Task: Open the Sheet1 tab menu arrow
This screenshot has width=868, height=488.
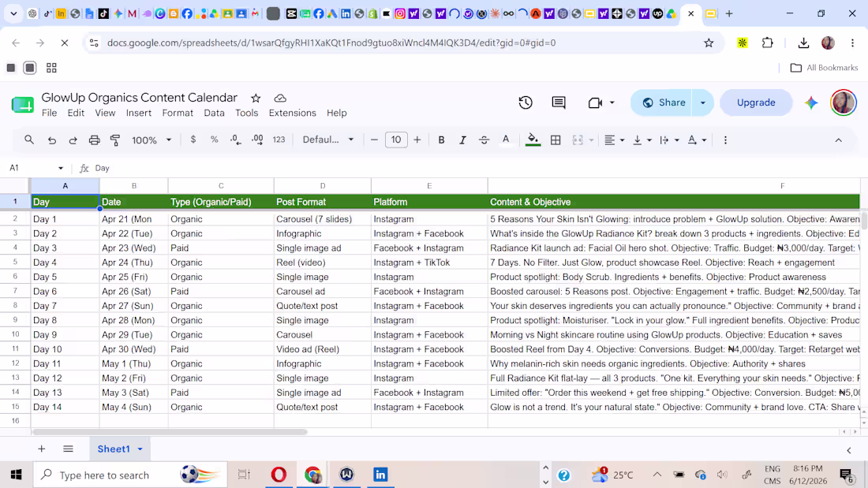Action: coord(140,449)
